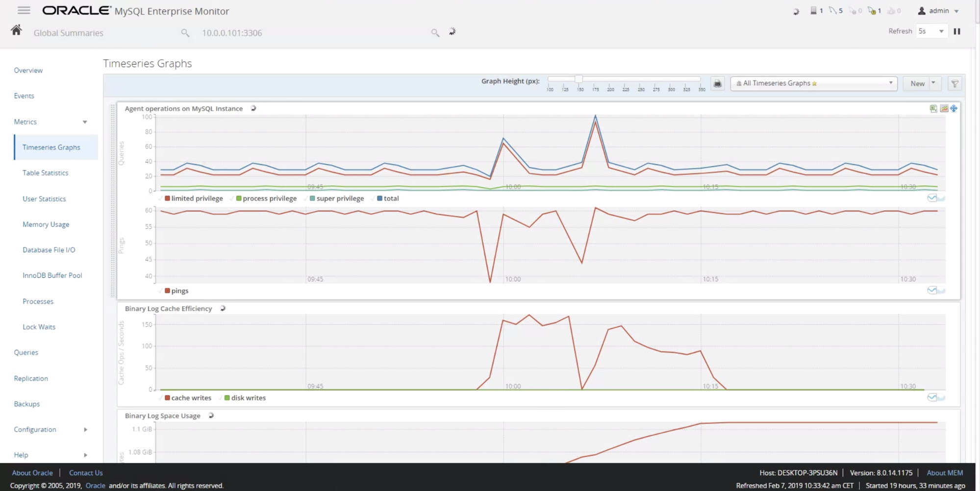Open the Queries section

coord(26,353)
